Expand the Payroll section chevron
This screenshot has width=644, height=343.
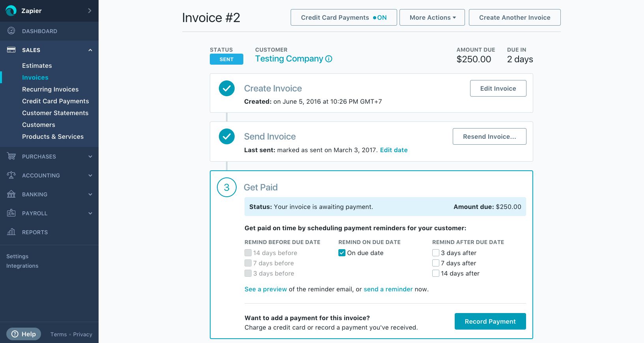pyautogui.click(x=90, y=213)
